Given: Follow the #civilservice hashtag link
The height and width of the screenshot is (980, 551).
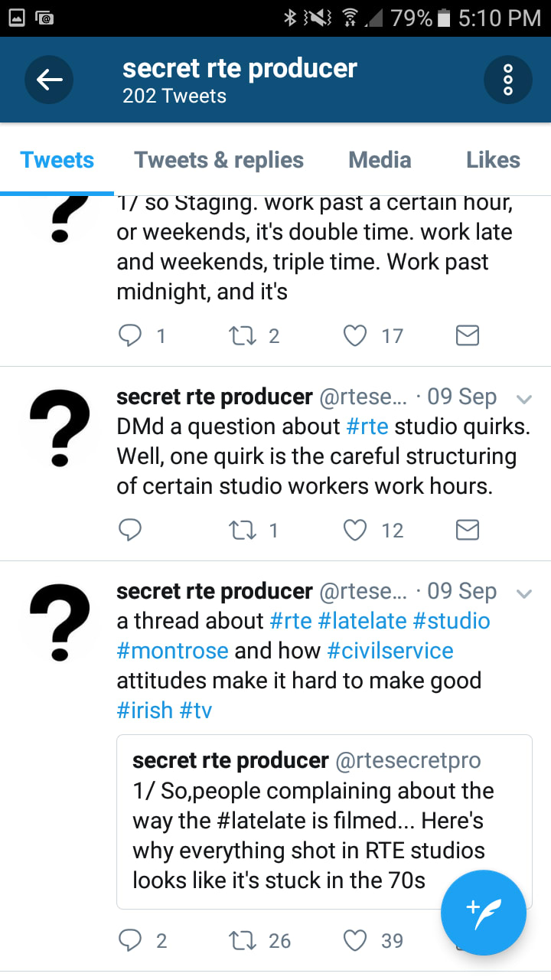Looking at the screenshot, I should (x=390, y=651).
